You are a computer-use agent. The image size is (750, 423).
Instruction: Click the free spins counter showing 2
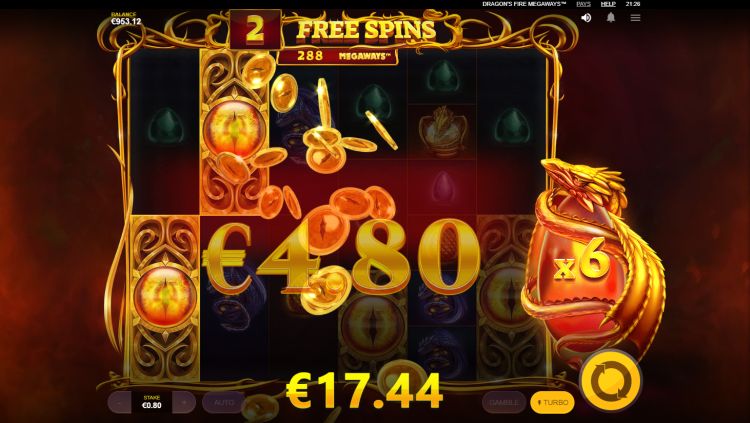click(255, 30)
